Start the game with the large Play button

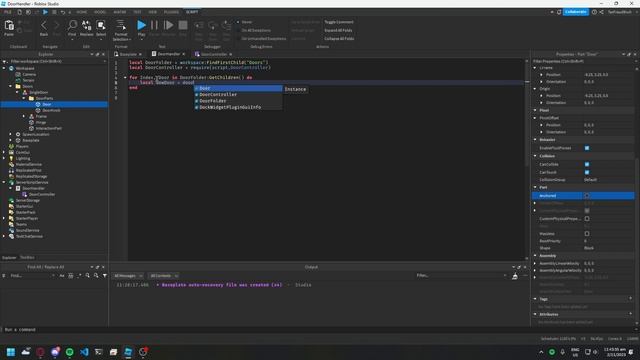[x=141, y=25]
